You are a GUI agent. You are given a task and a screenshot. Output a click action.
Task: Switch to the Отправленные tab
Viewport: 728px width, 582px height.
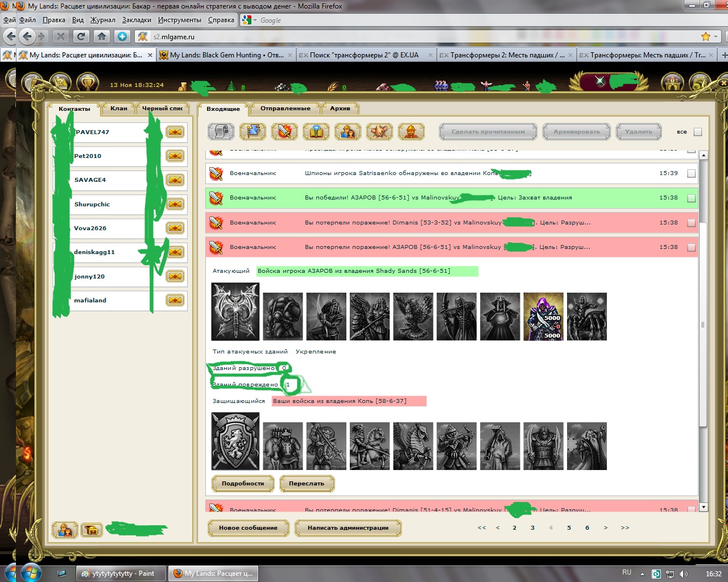point(286,109)
